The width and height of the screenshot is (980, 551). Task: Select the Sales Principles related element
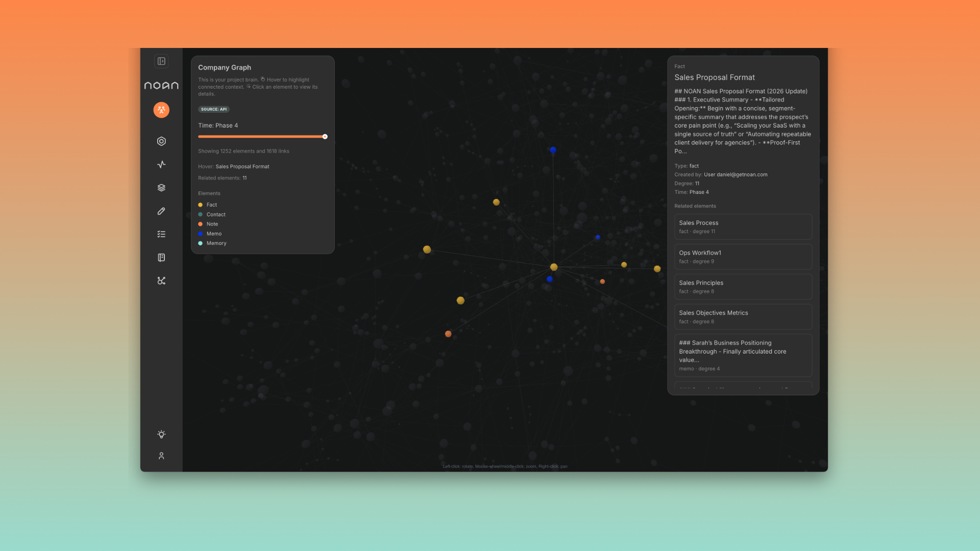pos(743,287)
